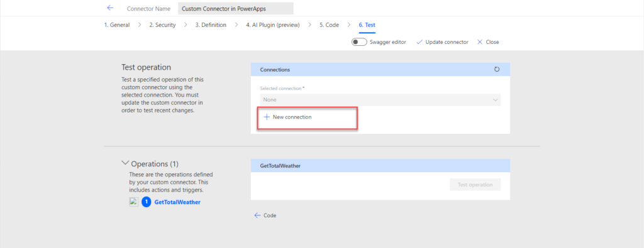This screenshot has height=248, width=644.
Task: Open the 1. General step
Action: pos(116,25)
